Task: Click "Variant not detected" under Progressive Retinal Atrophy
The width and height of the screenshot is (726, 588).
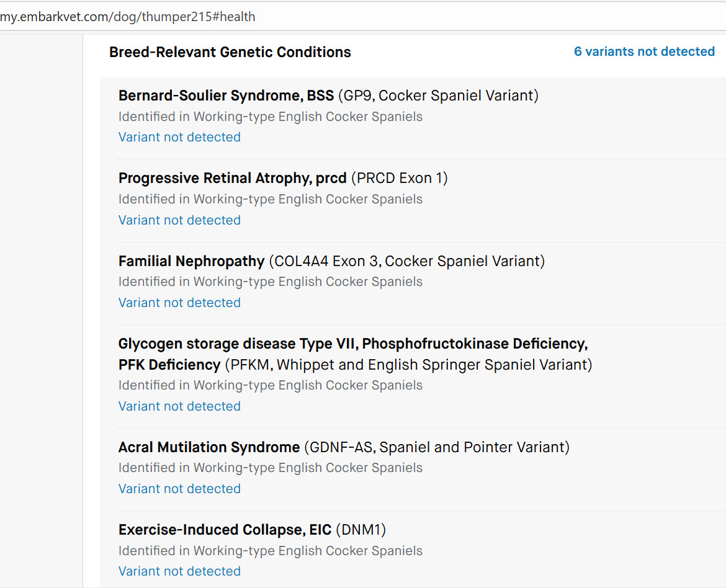Action: coord(179,220)
